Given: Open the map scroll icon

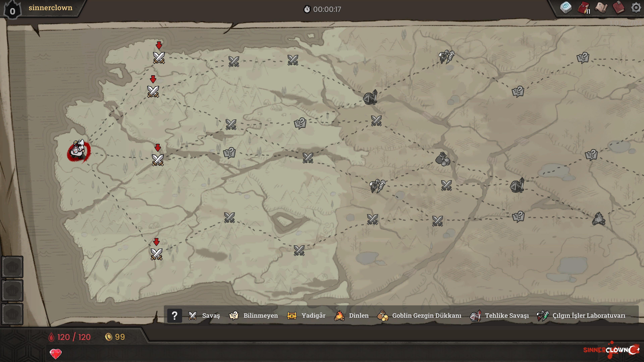Looking at the screenshot, I should [x=601, y=8].
